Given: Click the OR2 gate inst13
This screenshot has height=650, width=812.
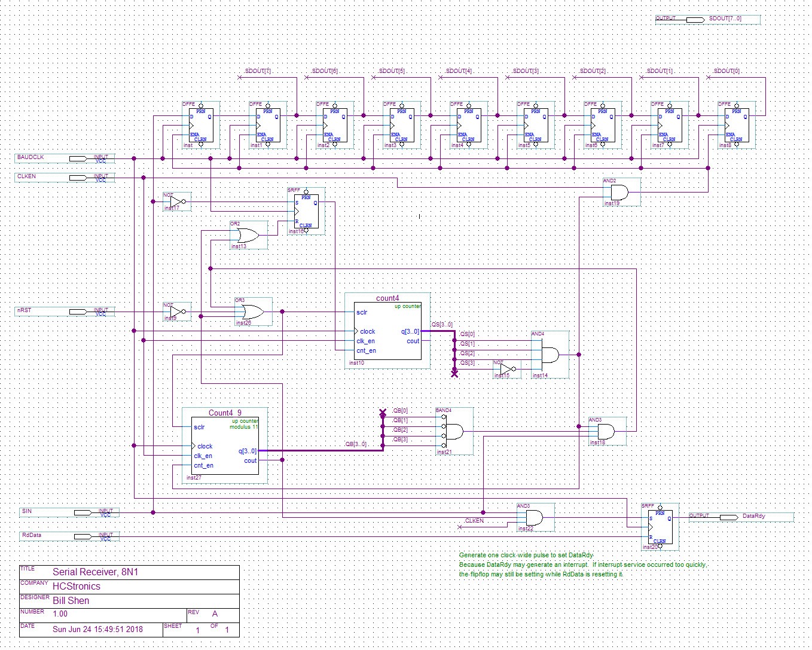Looking at the screenshot, I should pyautogui.click(x=248, y=235).
